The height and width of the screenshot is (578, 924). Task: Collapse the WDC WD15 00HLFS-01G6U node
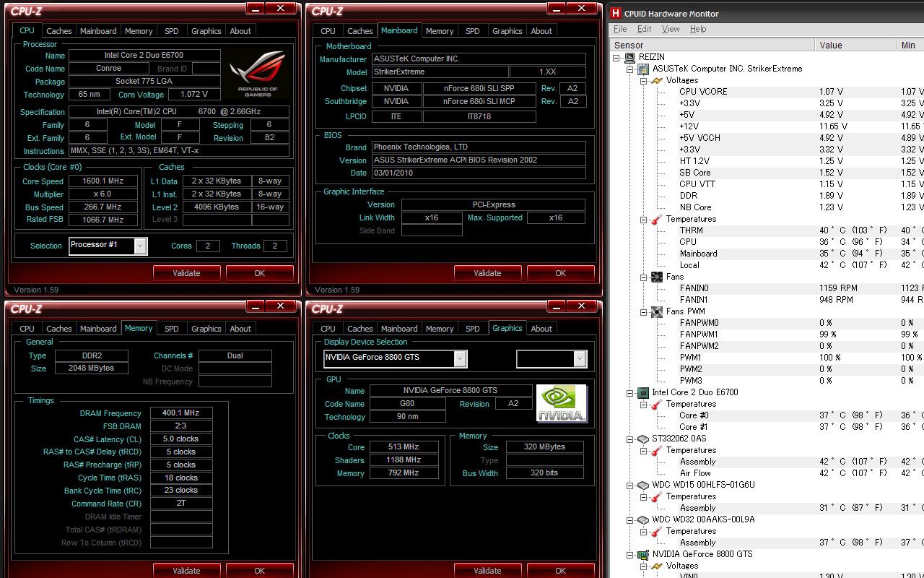tap(630, 485)
